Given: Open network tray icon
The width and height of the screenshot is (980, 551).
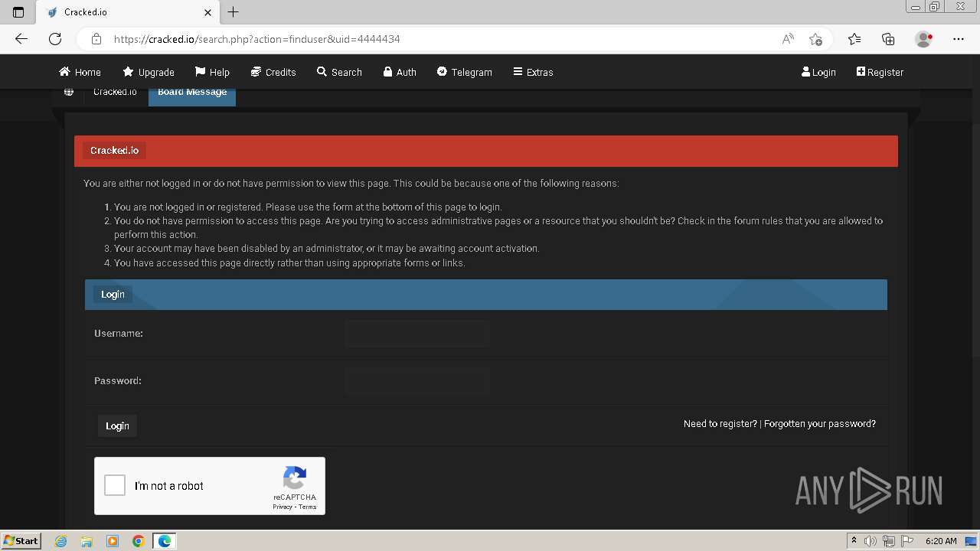Looking at the screenshot, I should 889,541.
